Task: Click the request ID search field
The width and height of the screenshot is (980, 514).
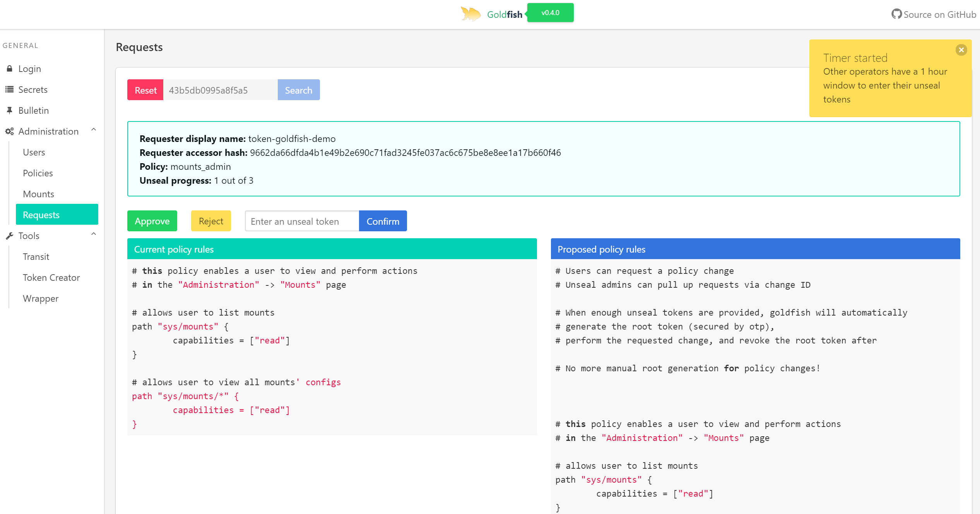Action: pyautogui.click(x=220, y=90)
